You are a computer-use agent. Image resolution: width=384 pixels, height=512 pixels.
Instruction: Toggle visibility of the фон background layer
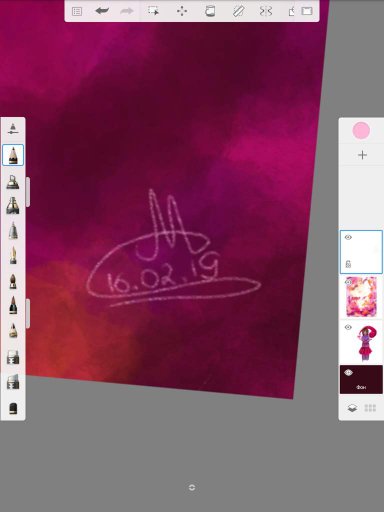coord(349,373)
